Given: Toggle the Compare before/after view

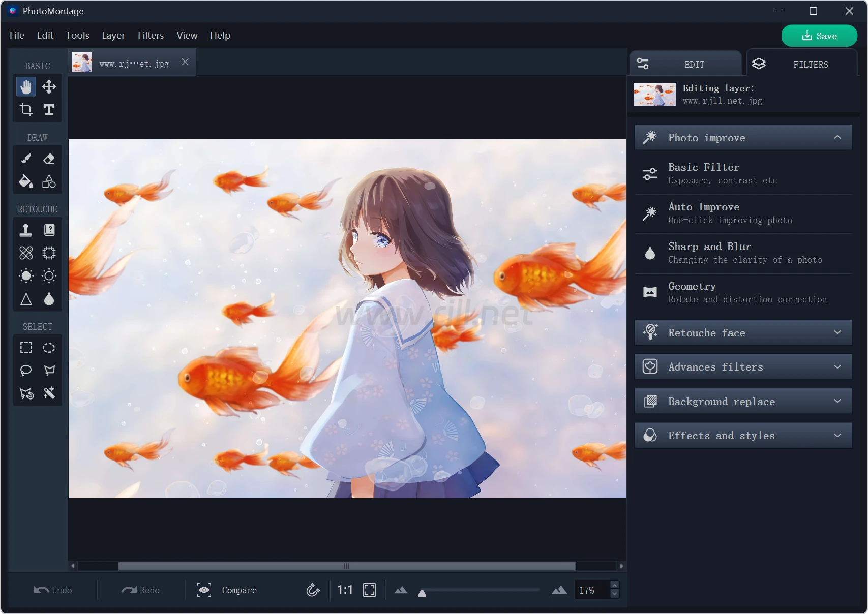Looking at the screenshot, I should [227, 590].
